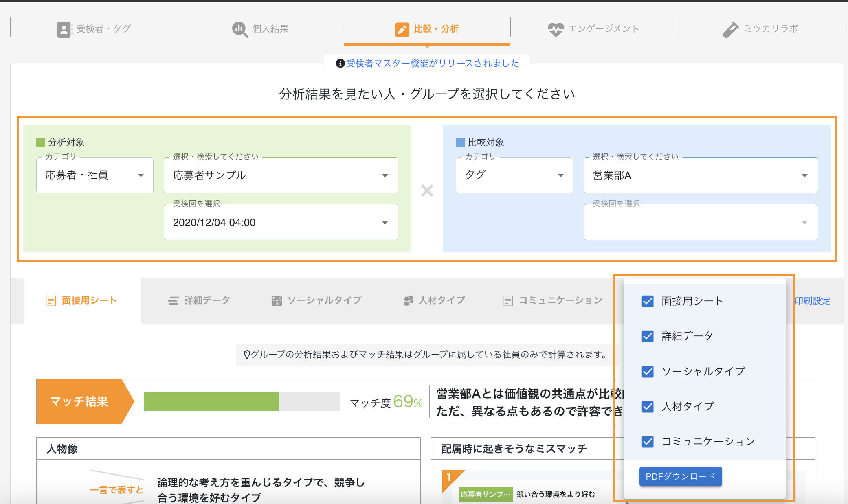
Task: Open the 2020/12/04 04:00 exam date dropdown
Action: 281,222
